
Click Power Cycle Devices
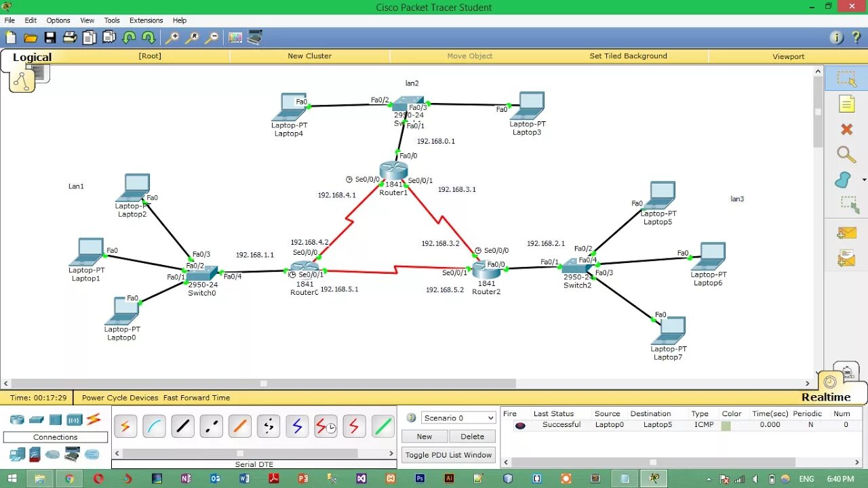(120, 398)
